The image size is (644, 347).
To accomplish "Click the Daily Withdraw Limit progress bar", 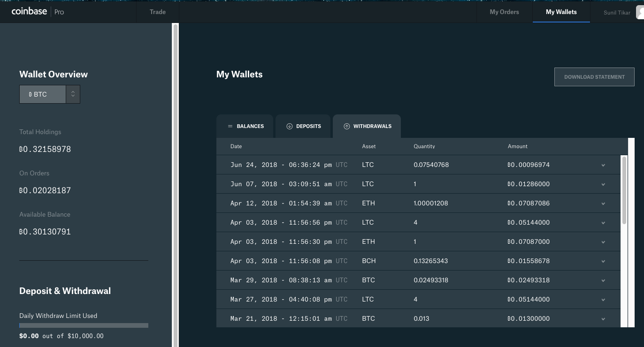I will [84, 325].
